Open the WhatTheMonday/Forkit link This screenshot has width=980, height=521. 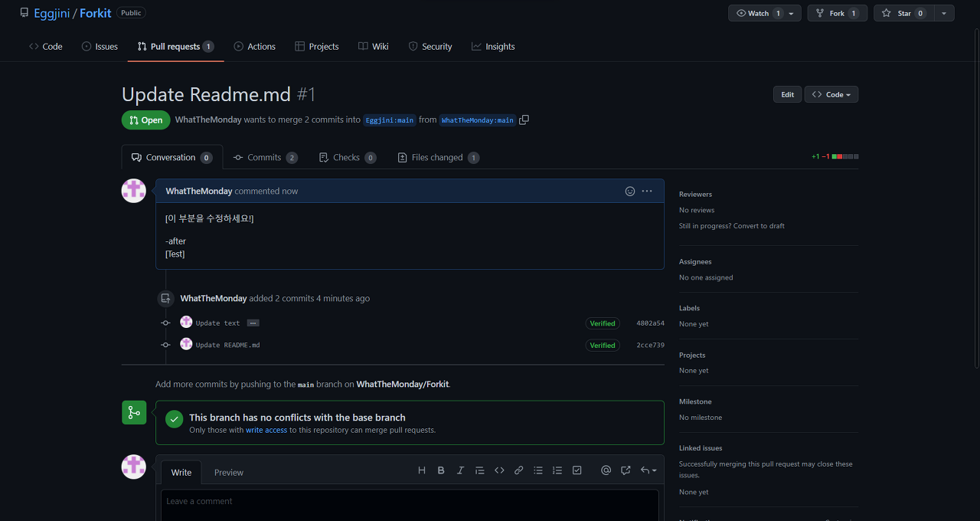[403, 384]
